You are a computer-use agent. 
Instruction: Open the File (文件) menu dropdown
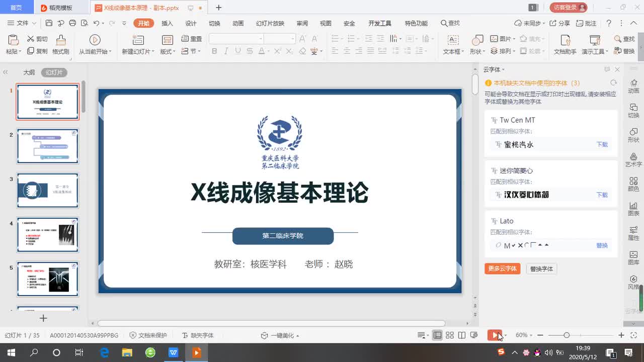pos(22,23)
